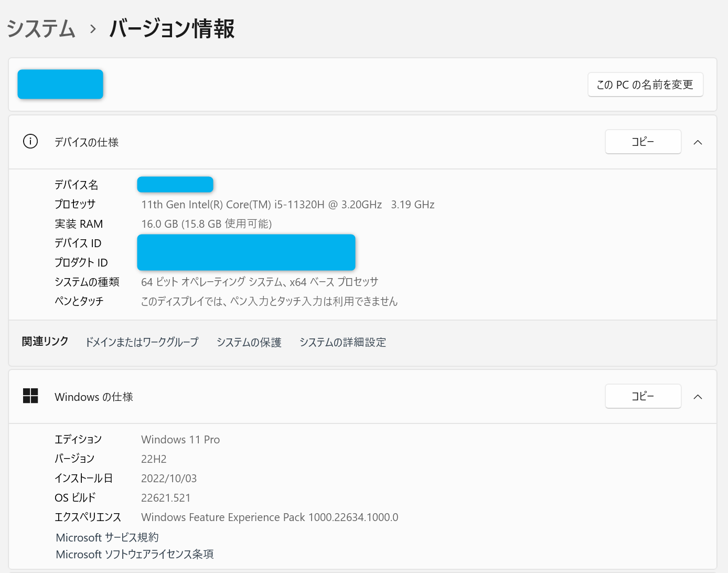Select version value 22H2

(154, 459)
